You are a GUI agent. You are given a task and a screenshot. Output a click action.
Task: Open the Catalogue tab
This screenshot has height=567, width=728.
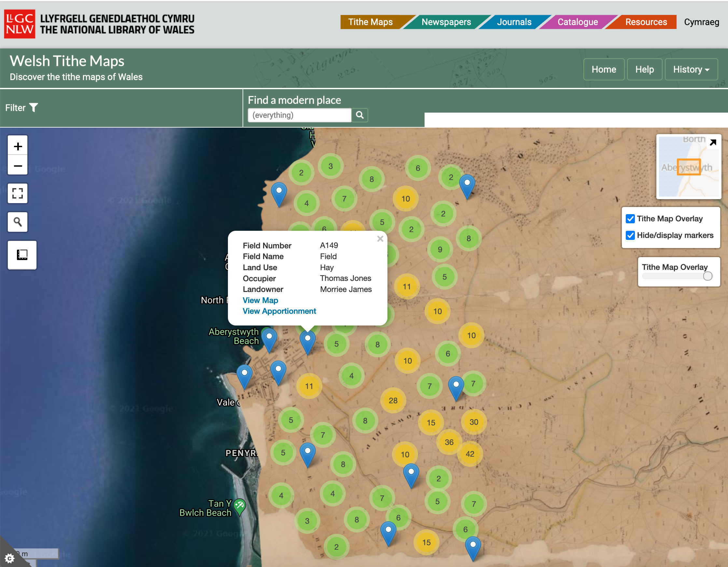point(578,22)
